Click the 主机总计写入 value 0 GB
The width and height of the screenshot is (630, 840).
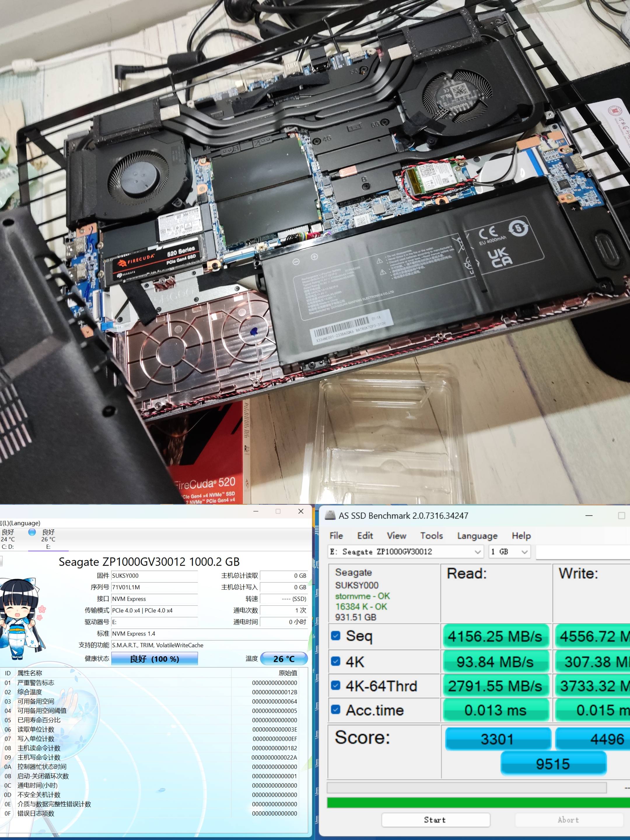point(284,587)
